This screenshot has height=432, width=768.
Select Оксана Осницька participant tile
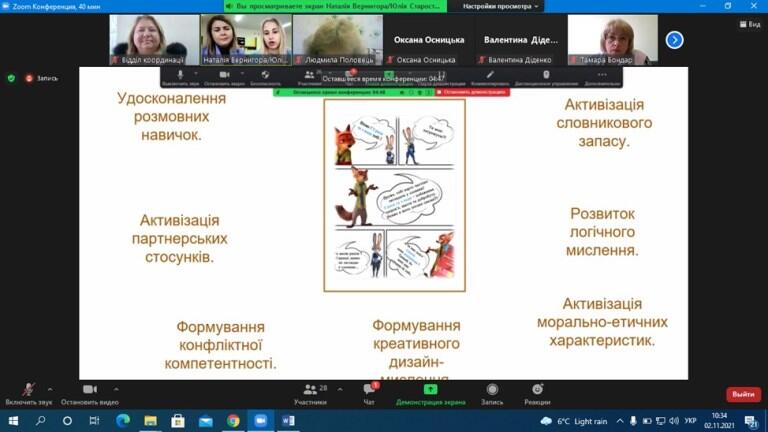tap(429, 40)
